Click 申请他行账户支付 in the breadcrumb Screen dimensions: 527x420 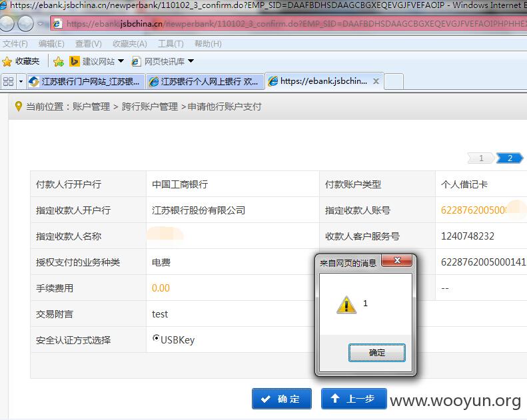224,106
